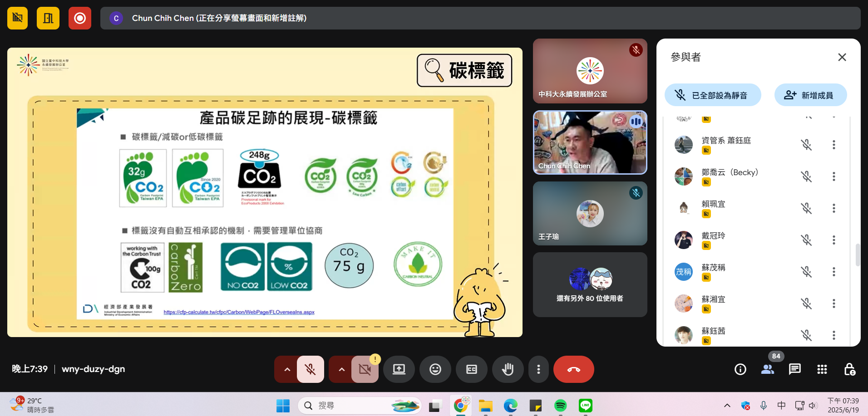Open host controls lock icon
Image resolution: width=868 pixels, height=416 pixels.
(x=849, y=369)
